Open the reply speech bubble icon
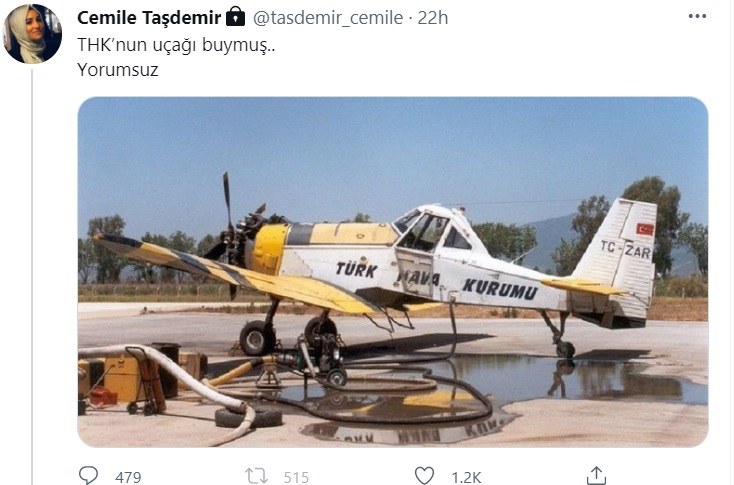Viewport: 734px width, 485px height. pyautogui.click(x=88, y=476)
